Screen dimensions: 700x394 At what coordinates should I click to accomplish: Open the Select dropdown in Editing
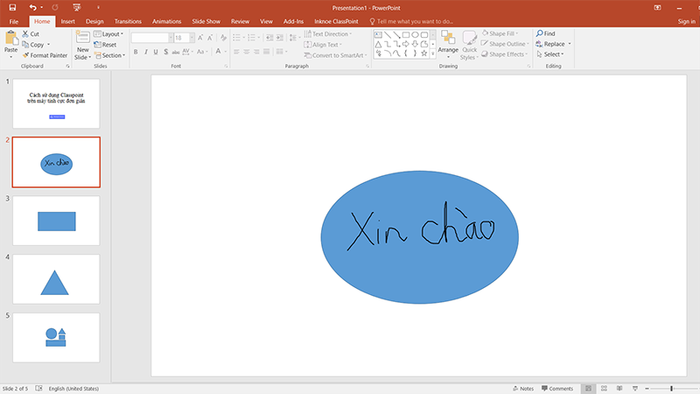pos(550,54)
